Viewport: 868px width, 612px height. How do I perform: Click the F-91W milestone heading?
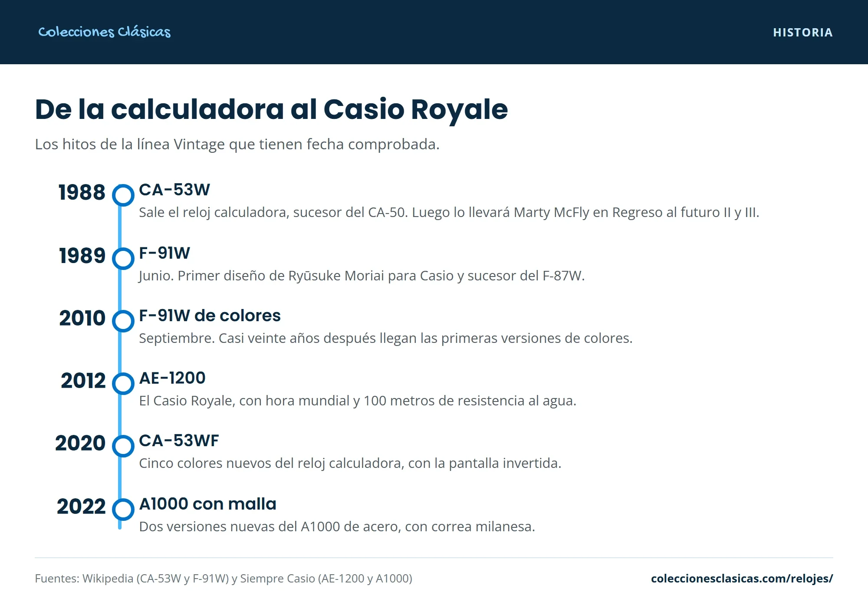point(164,253)
